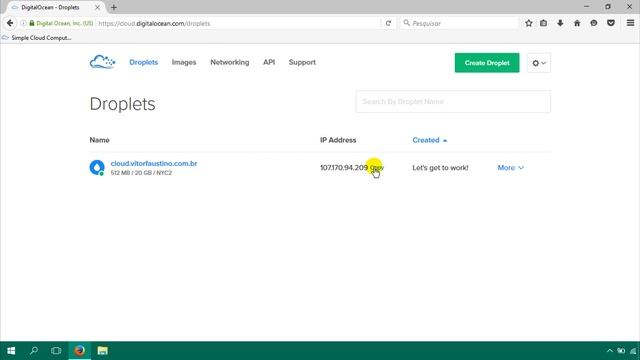Show bookmarks list icon
Screen dimensions: 640x360
543,23
